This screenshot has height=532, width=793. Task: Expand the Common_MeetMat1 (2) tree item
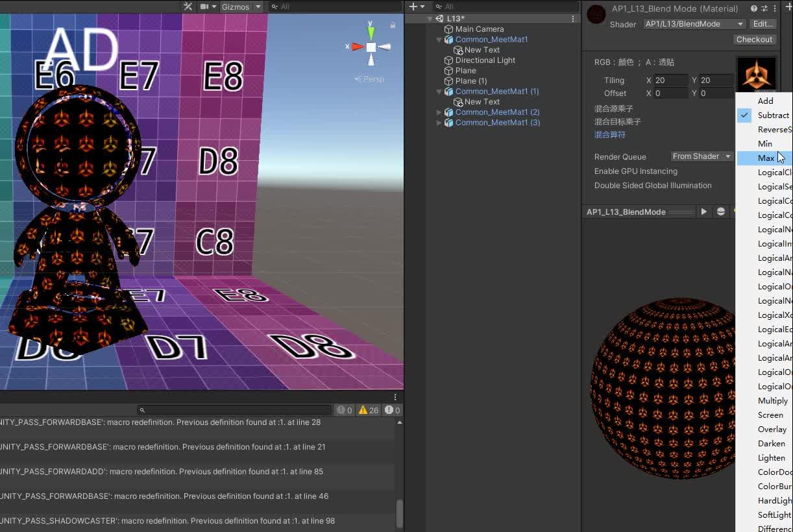(x=439, y=112)
